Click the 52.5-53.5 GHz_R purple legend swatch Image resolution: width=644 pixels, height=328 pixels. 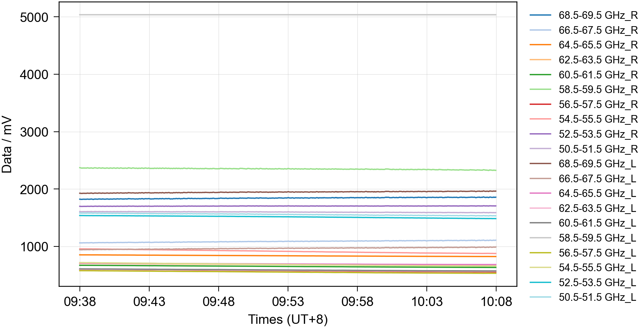(x=540, y=134)
